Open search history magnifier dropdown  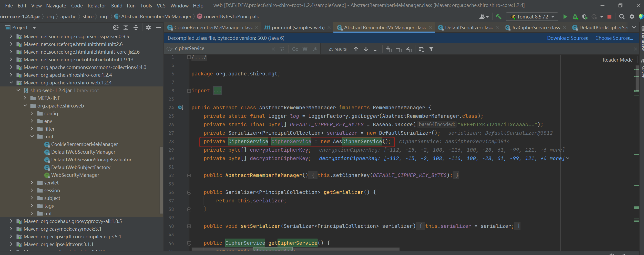[x=169, y=49]
